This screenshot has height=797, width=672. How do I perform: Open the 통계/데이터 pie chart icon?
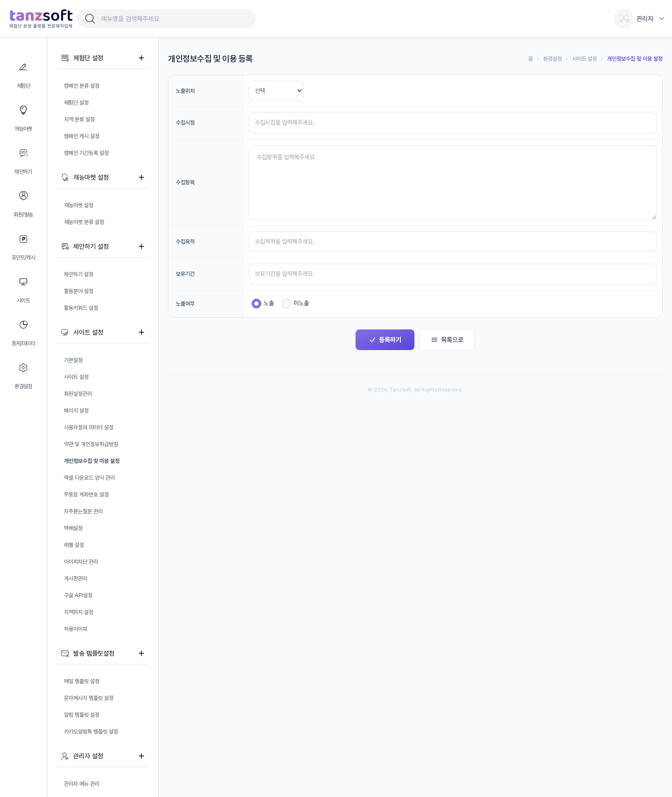[23, 325]
